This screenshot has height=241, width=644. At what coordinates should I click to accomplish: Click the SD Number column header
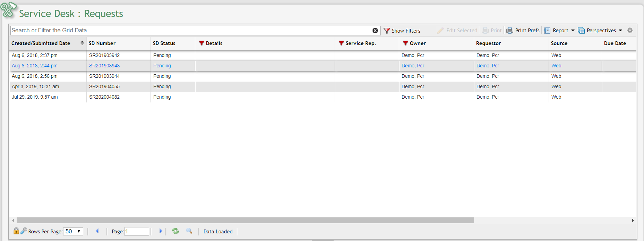[102, 43]
